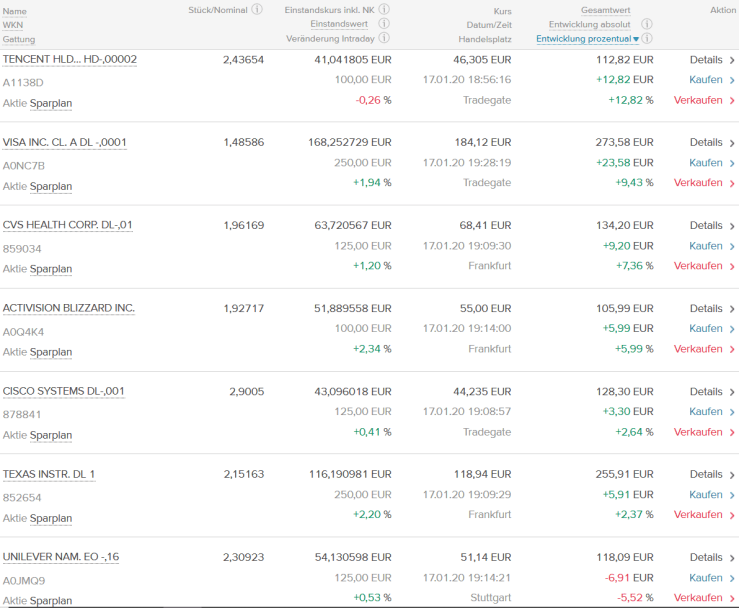Click Kaufen for Texas Instruments
This screenshot has height=608, width=739.
[x=706, y=494]
